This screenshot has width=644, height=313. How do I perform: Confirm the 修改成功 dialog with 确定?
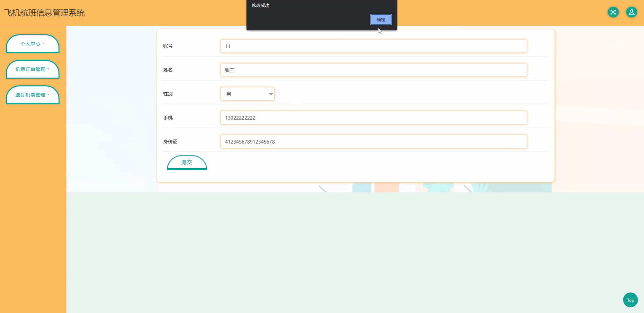(x=381, y=19)
